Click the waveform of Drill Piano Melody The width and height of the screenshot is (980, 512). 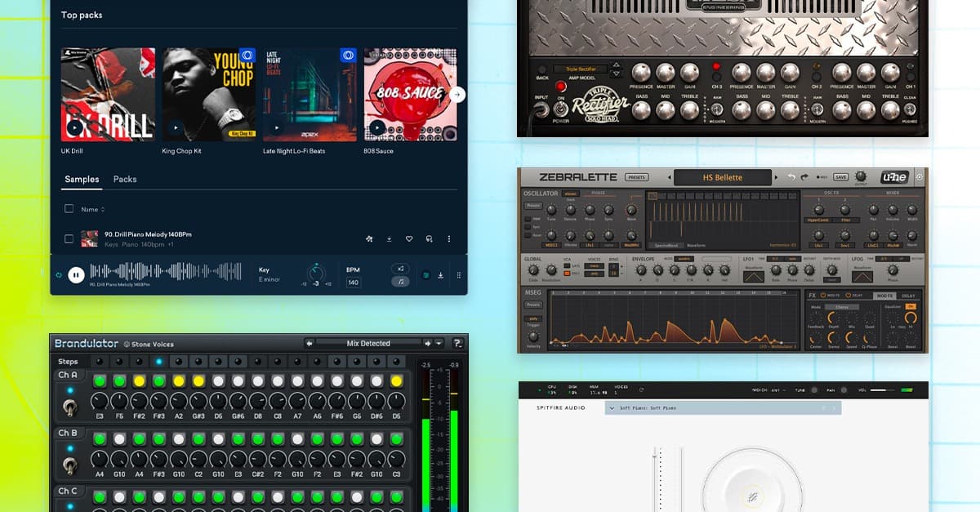[165, 271]
